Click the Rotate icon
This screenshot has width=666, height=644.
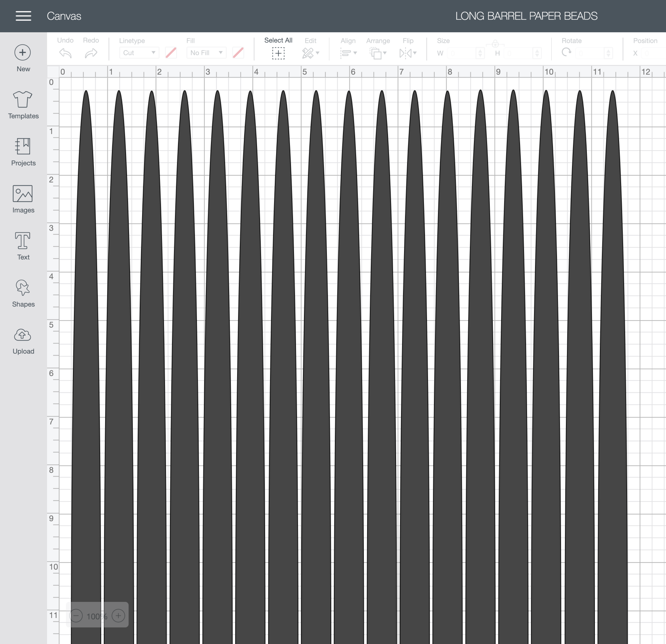click(566, 52)
